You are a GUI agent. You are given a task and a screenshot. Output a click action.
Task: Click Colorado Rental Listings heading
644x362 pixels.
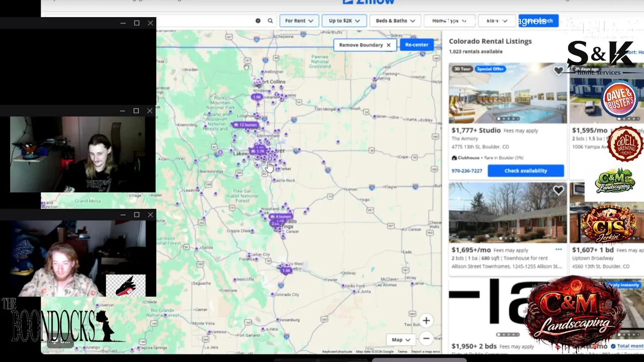click(x=490, y=41)
